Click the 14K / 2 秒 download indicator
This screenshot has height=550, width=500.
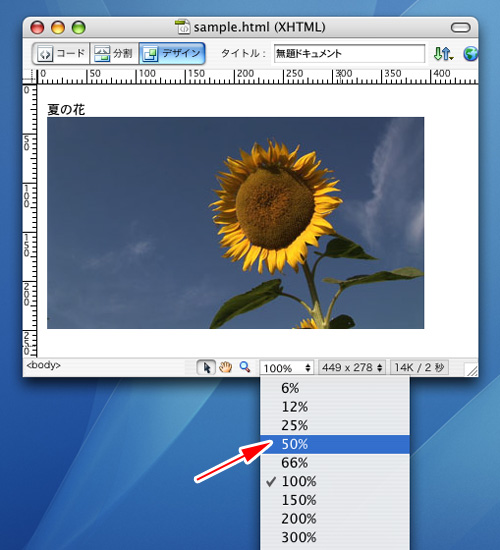point(419,368)
